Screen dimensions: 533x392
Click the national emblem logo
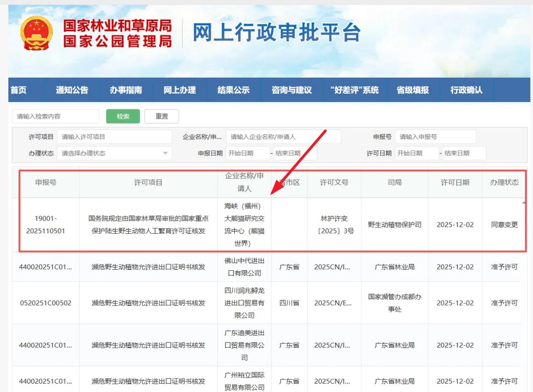pyautogui.click(x=36, y=33)
